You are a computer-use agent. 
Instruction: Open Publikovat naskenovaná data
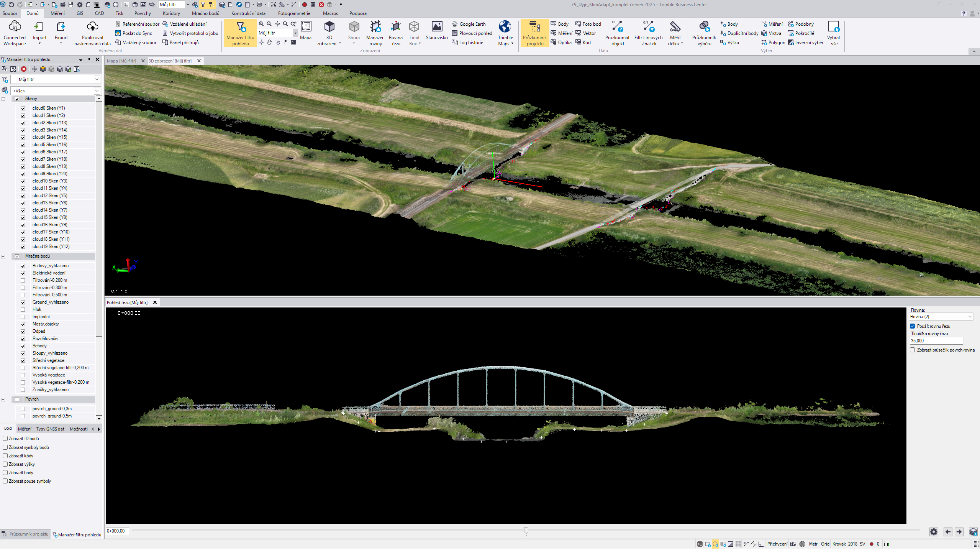(x=92, y=33)
